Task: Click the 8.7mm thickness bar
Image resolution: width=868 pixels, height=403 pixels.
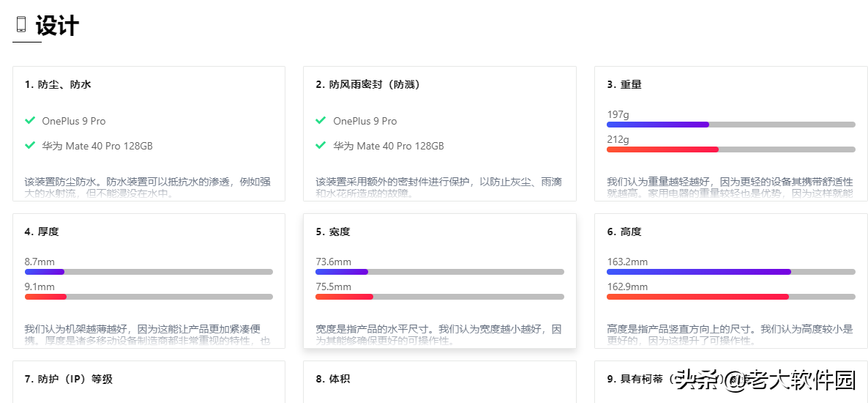Action: point(45,272)
